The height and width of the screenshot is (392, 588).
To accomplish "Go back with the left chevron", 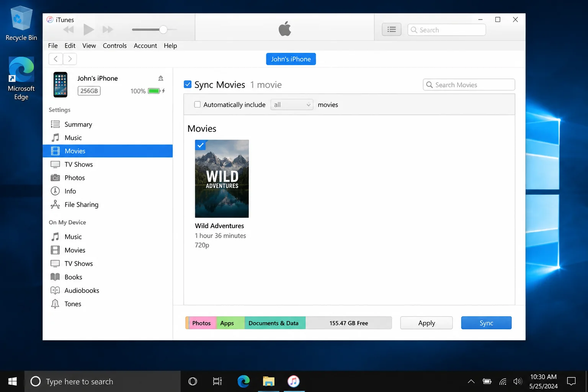I will coord(56,59).
